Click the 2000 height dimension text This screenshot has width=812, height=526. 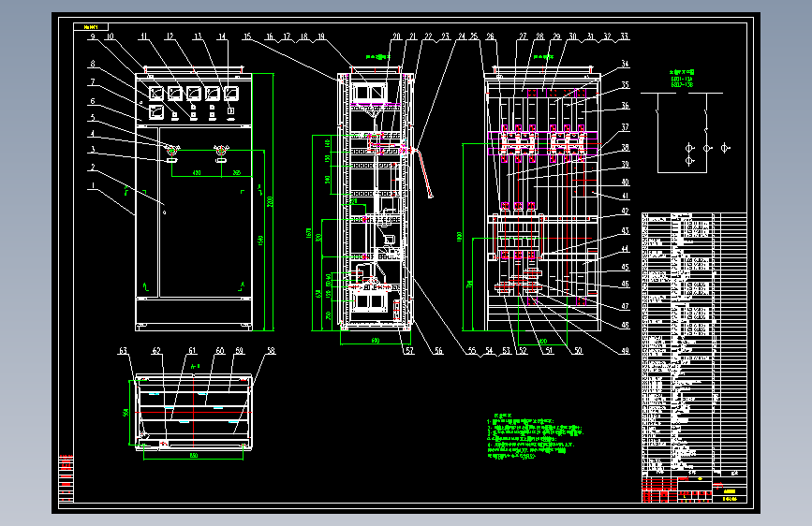(x=270, y=201)
